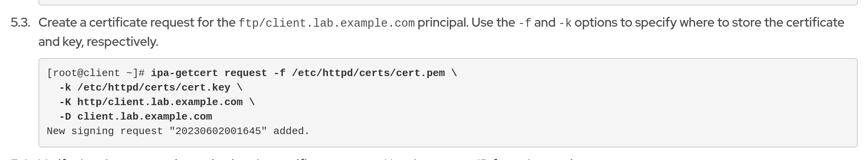Click the inline -k option in the paragraph

(x=565, y=23)
